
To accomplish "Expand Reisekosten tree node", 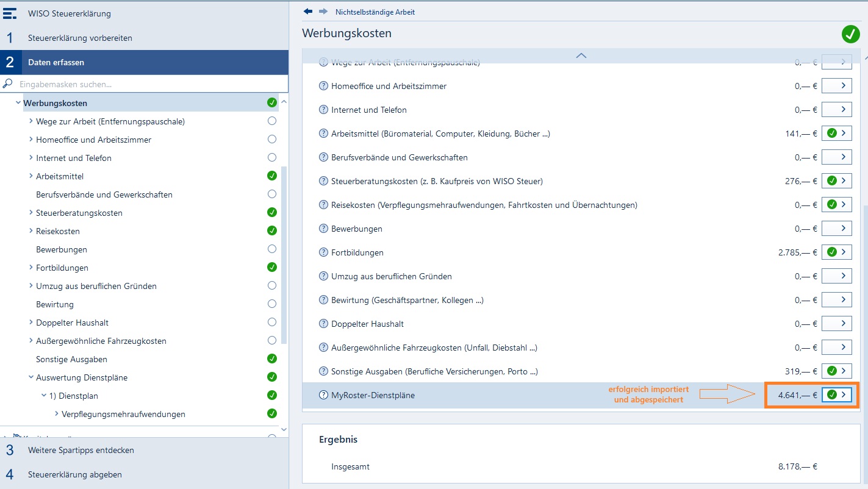I will coord(31,231).
